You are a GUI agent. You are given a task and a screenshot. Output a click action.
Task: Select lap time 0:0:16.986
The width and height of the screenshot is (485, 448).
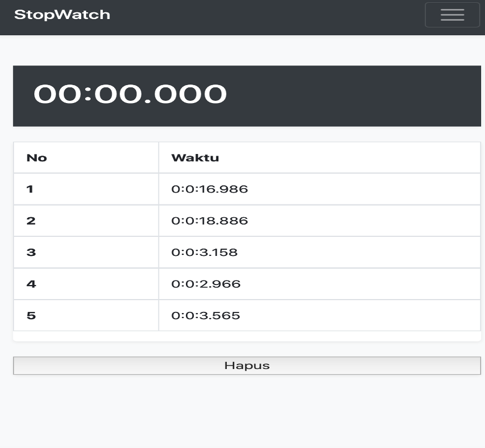[209, 189]
